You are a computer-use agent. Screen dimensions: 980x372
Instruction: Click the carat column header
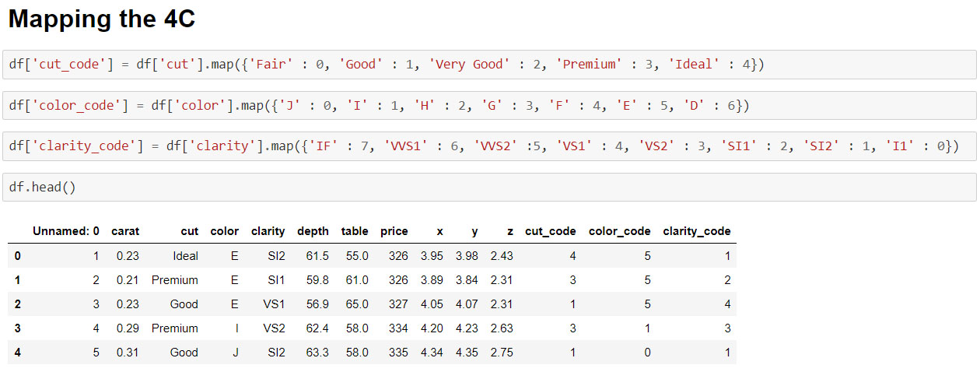pyautogui.click(x=125, y=231)
